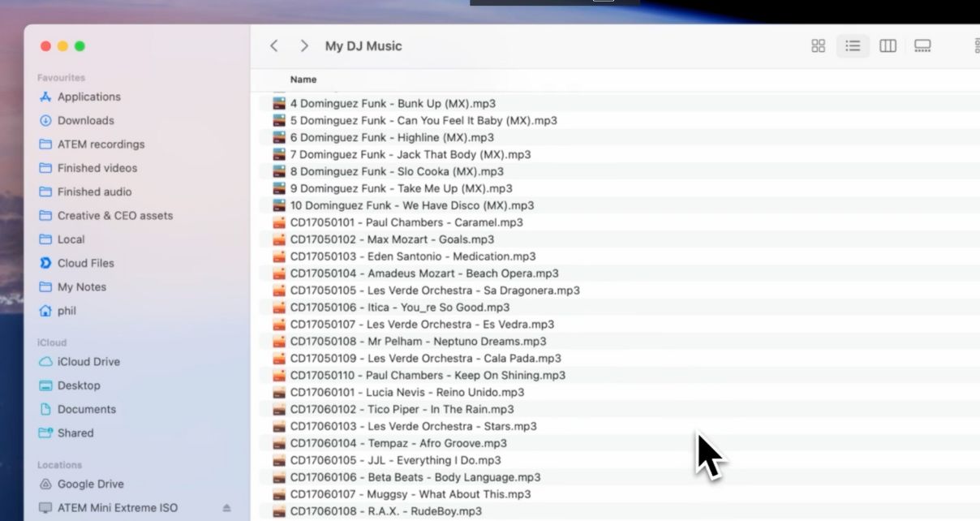Select 'CD17060101 - Lucia Nevis - Reino Unido.mp3'
980x521 pixels.
[x=407, y=393]
